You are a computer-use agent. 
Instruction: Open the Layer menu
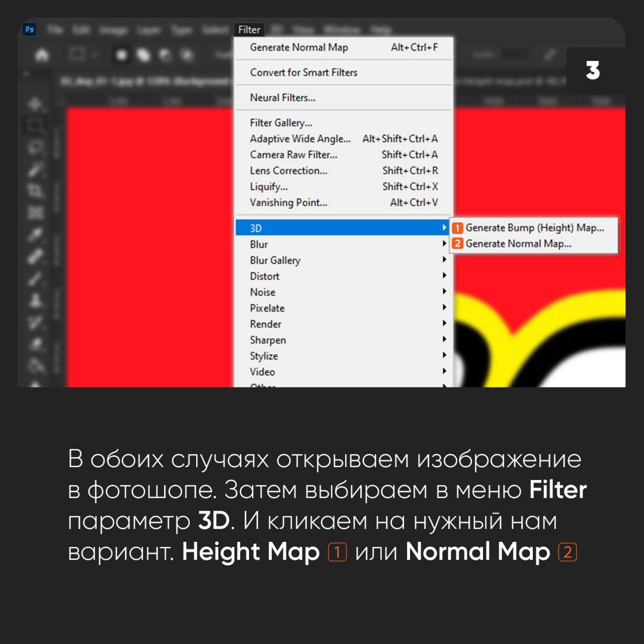[149, 30]
